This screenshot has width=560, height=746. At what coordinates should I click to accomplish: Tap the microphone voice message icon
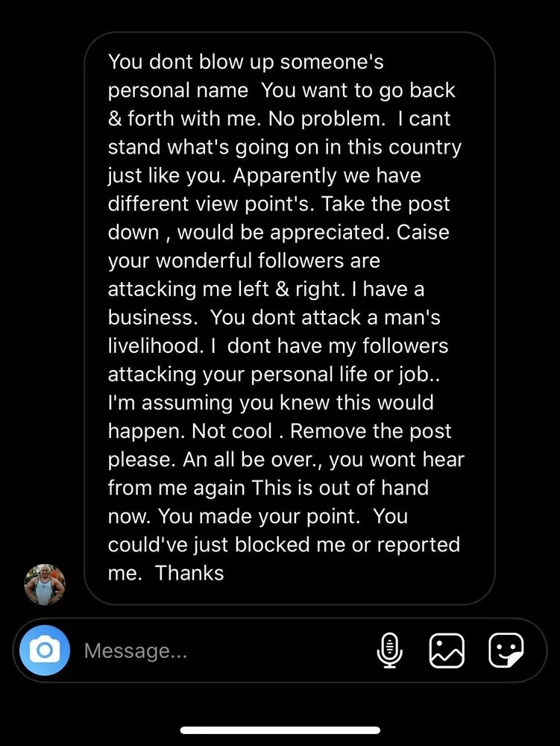[389, 651]
